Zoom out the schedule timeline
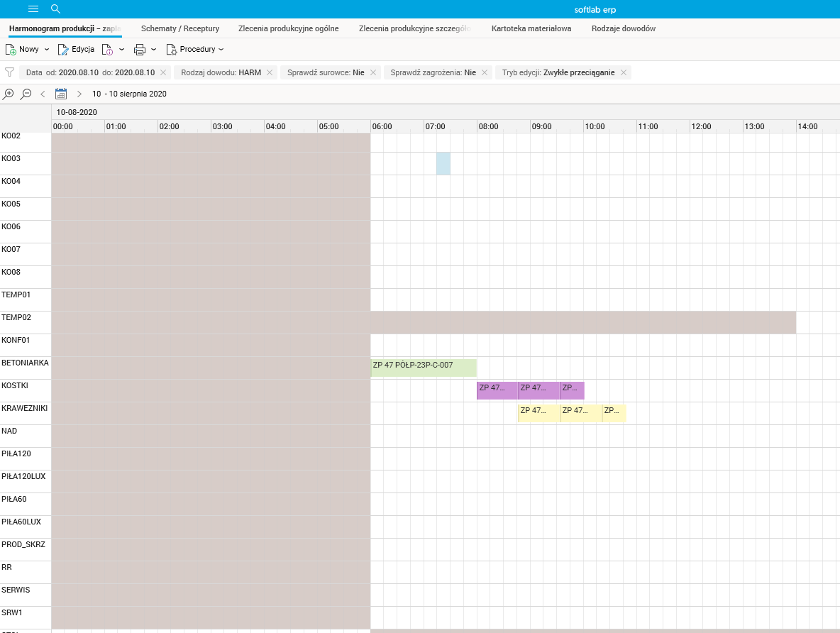Viewport: 840px width, 633px height. [26, 94]
